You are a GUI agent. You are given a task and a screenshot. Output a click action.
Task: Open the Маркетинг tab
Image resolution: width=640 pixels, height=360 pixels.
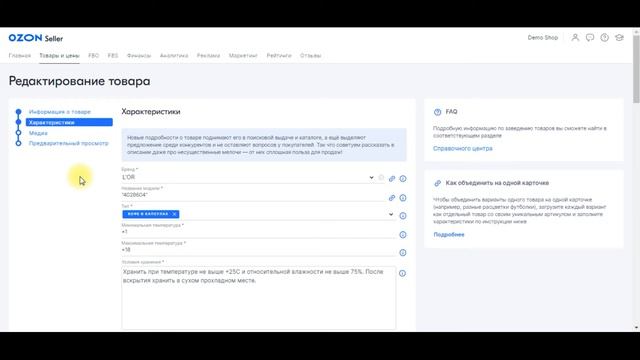(243, 56)
